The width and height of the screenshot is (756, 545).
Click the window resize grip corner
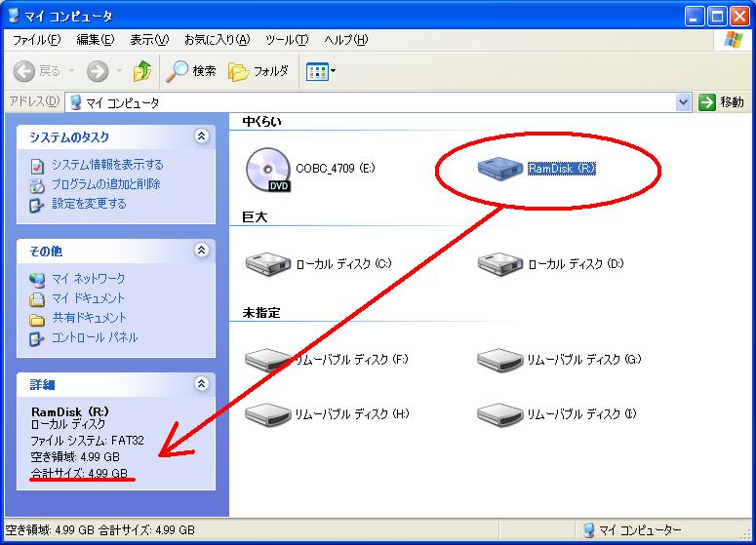pyautogui.click(x=746, y=533)
